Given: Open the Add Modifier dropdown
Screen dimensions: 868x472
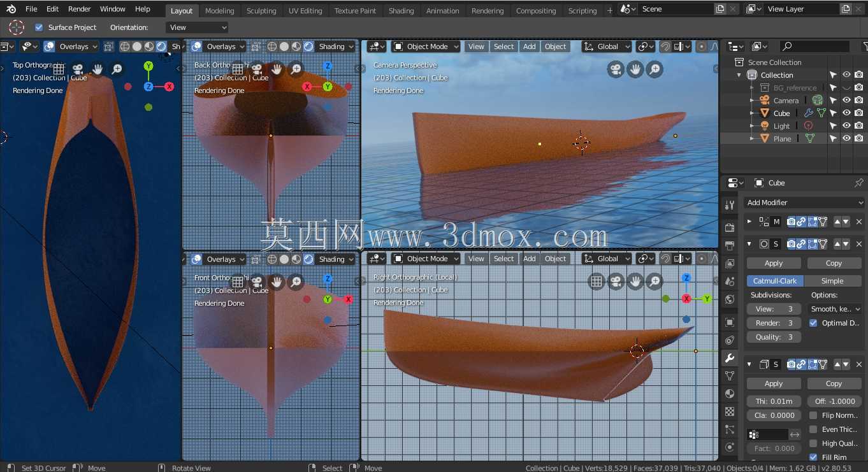Looking at the screenshot, I should 804,203.
